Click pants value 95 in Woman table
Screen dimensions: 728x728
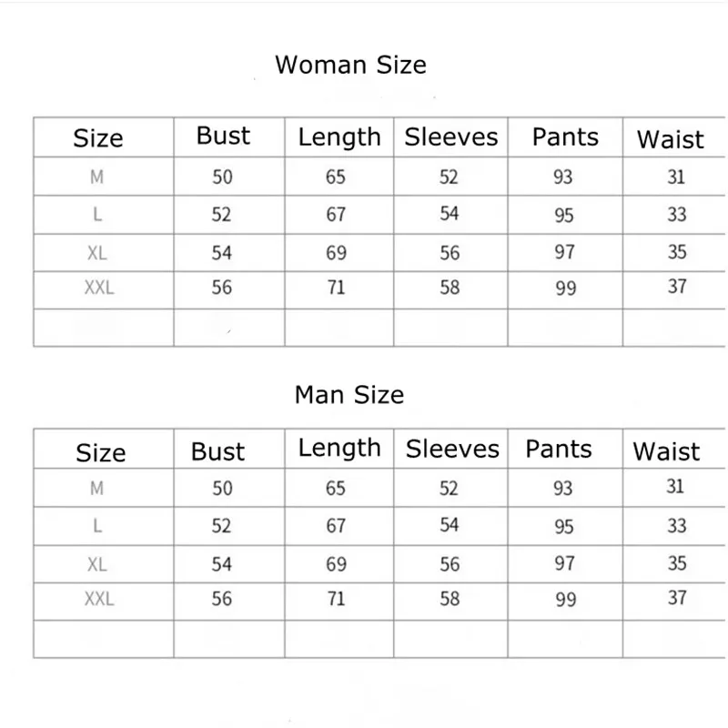pyautogui.click(x=564, y=216)
